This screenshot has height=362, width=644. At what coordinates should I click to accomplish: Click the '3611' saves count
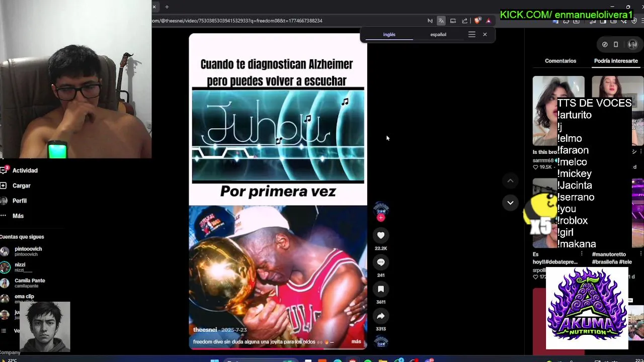(x=381, y=302)
